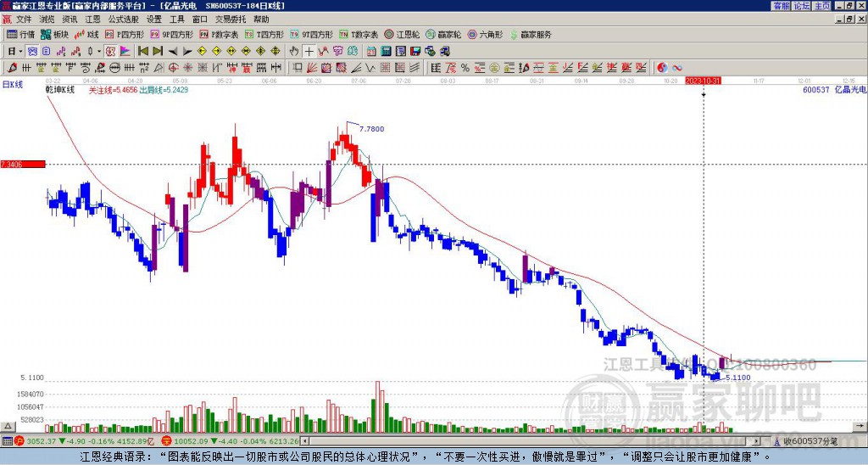Open the 六角形 hexagon tool
The width and height of the screenshot is (868, 465).
pyautogui.click(x=485, y=34)
